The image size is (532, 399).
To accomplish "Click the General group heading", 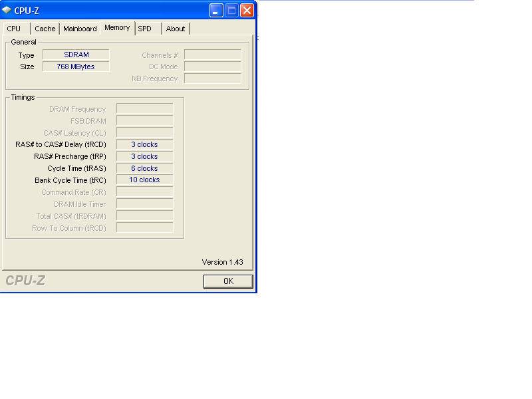I will click(23, 42).
